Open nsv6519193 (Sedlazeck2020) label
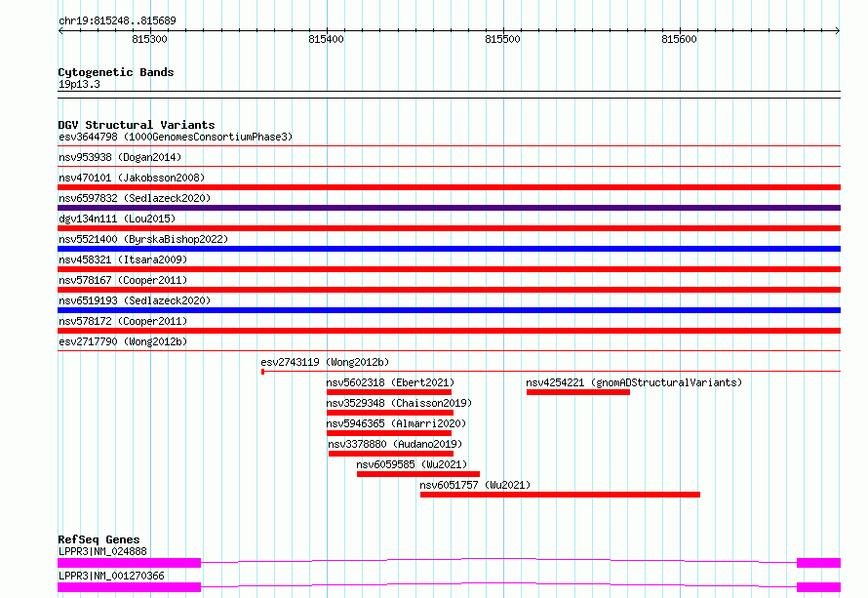 [135, 300]
